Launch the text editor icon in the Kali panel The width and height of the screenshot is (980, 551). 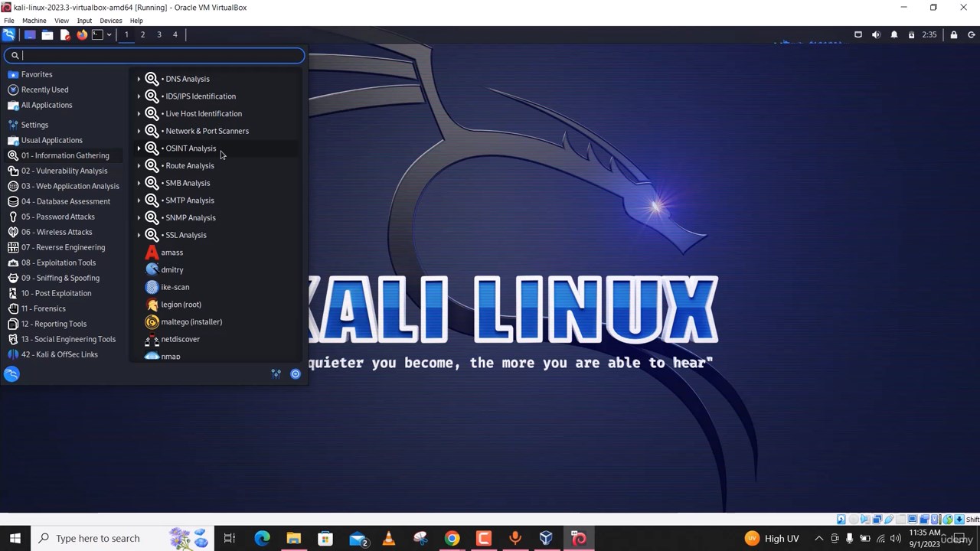[x=65, y=34]
